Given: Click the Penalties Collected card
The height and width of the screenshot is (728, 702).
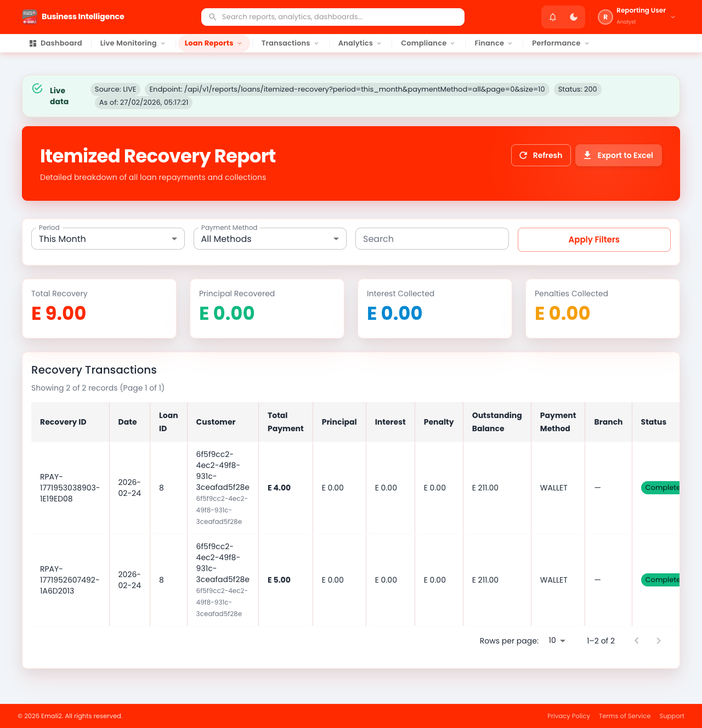Looking at the screenshot, I should [603, 308].
